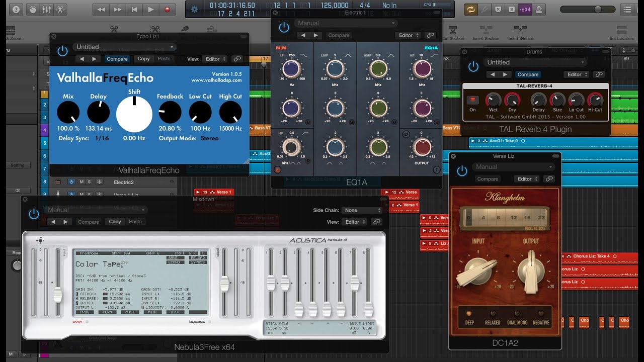This screenshot has height=362, width=644.
Task: Click the EQ1A OUTPUT knob
Action: 422,147
